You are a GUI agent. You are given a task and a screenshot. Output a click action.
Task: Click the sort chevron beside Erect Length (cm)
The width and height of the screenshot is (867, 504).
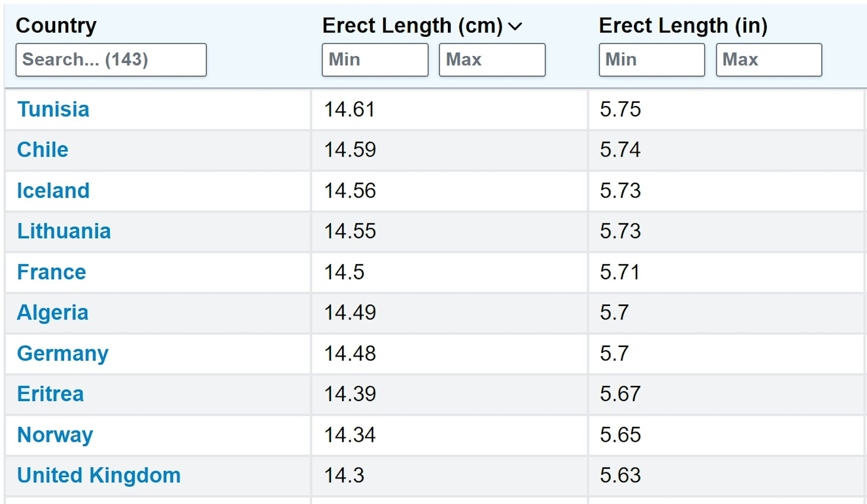pyautogui.click(x=515, y=27)
